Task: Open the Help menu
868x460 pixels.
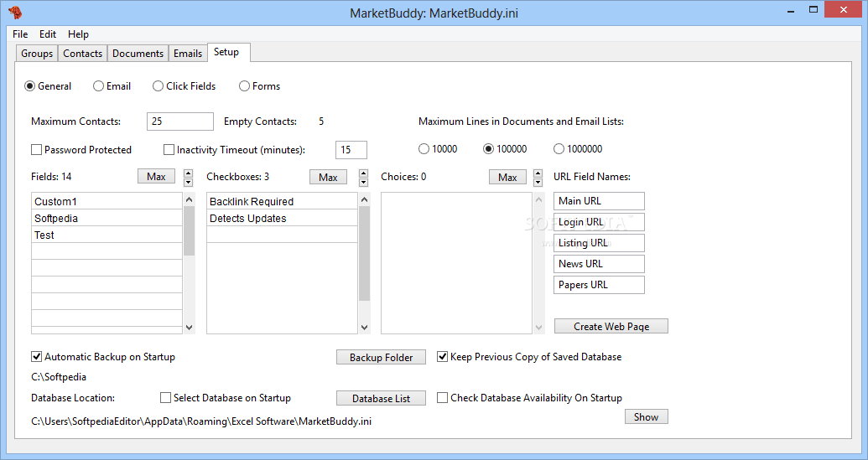Action: point(78,34)
